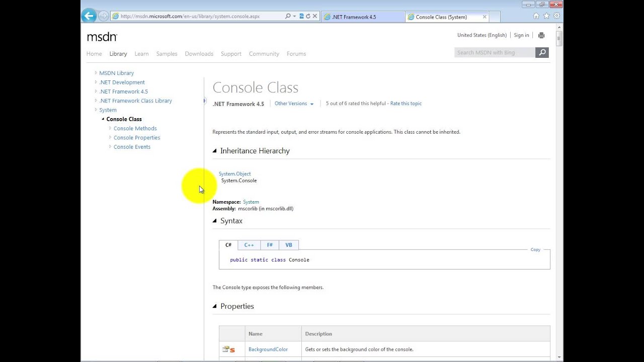Viewport: 644px width, 362px height.
Task: Open the System namespace link
Action: (251, 202)
